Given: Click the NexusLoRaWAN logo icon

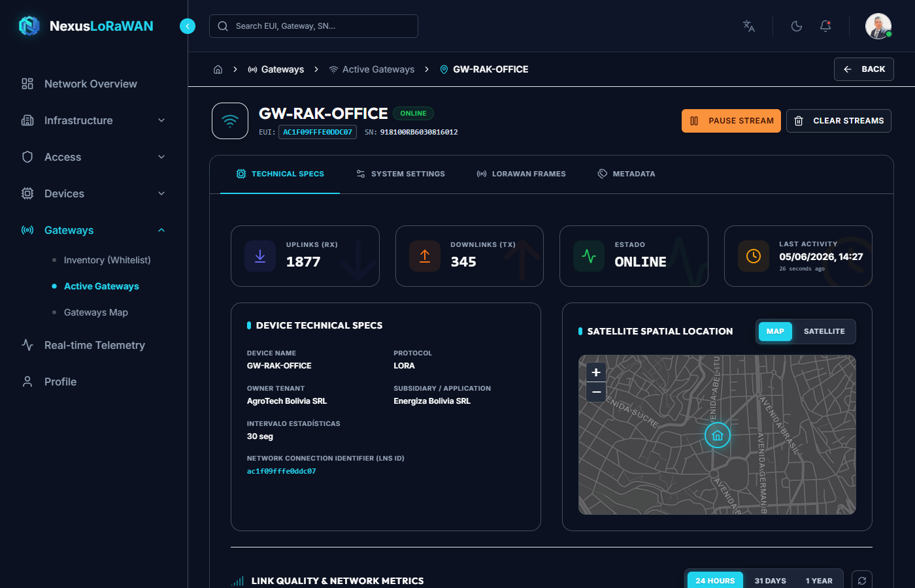Looking at the screenshot, I should (29, 26).
